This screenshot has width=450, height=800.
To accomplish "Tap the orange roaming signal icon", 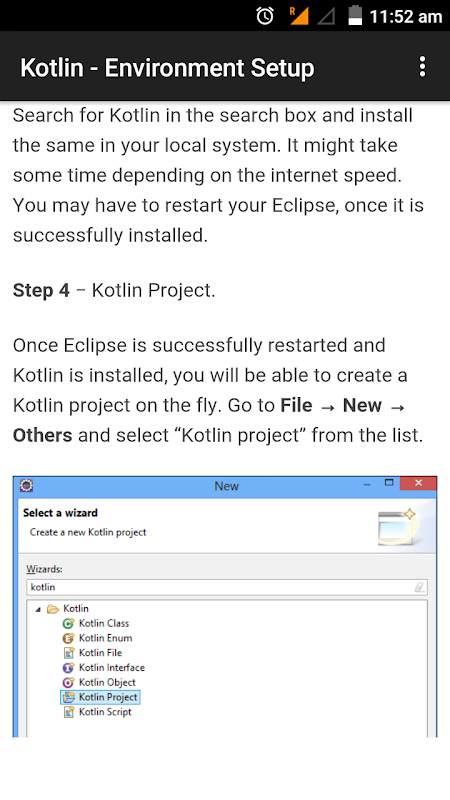I will point(298,16).
